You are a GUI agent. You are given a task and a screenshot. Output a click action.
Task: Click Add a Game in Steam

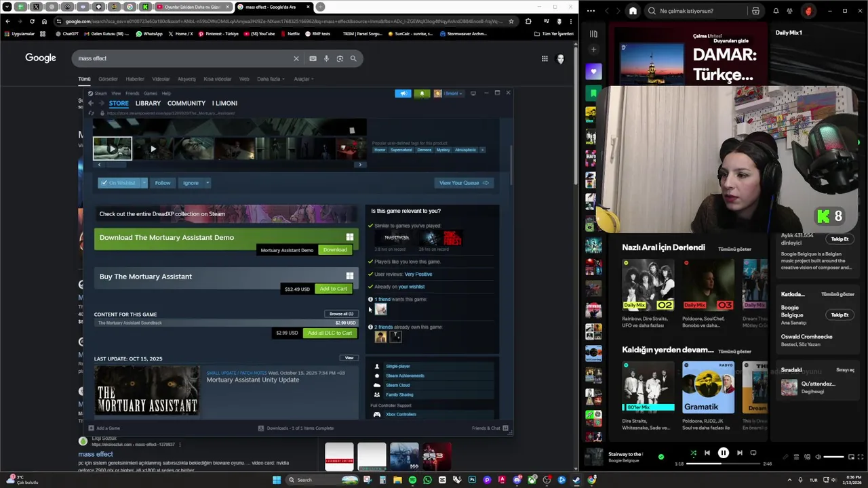(104, 428)
